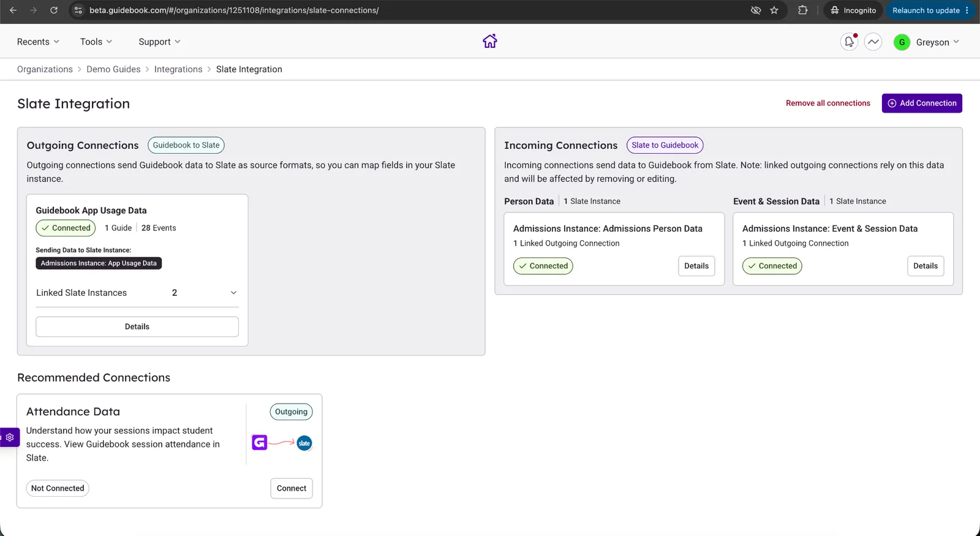
Task: Click Connected badge on Guidebook App Usage Data
Action: [66, 228]
